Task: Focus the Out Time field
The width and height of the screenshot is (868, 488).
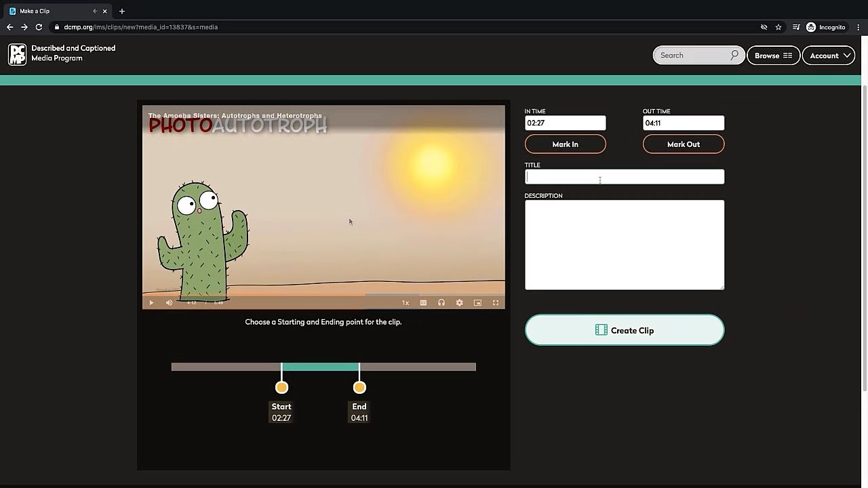Action: [684, 123]
